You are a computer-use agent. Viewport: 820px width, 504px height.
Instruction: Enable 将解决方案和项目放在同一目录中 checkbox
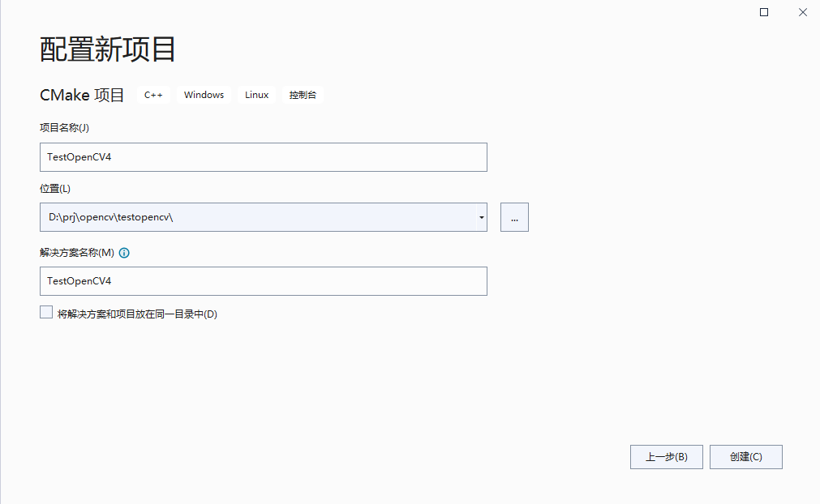(46, 311)
